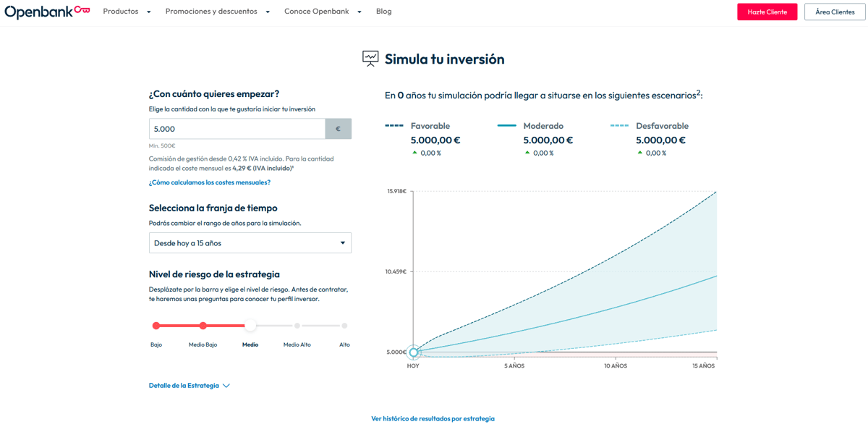868x427 pixels.
Task: Select the 'Alto' risk level
Action: pyautogui.click(x=344, y=326)
